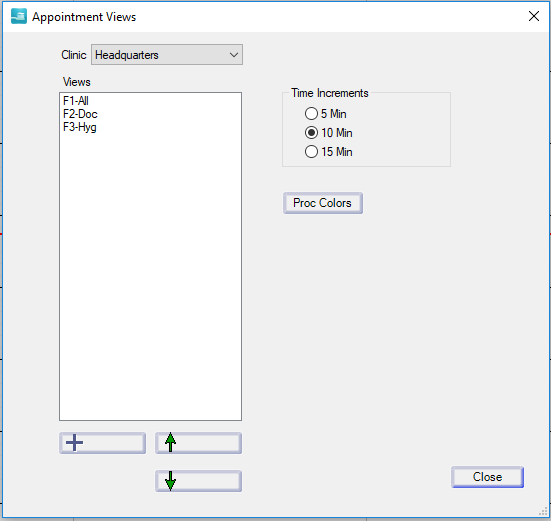Select the F2-Doc view in list
The image size is (551, 521).
(80, 114)
